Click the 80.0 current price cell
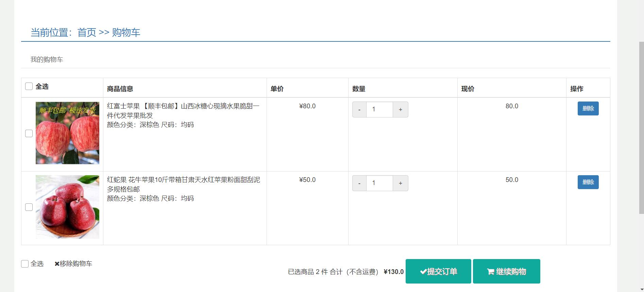Image resolution: width=644 pixels, height=292 pixels. [x=512, y=106]
